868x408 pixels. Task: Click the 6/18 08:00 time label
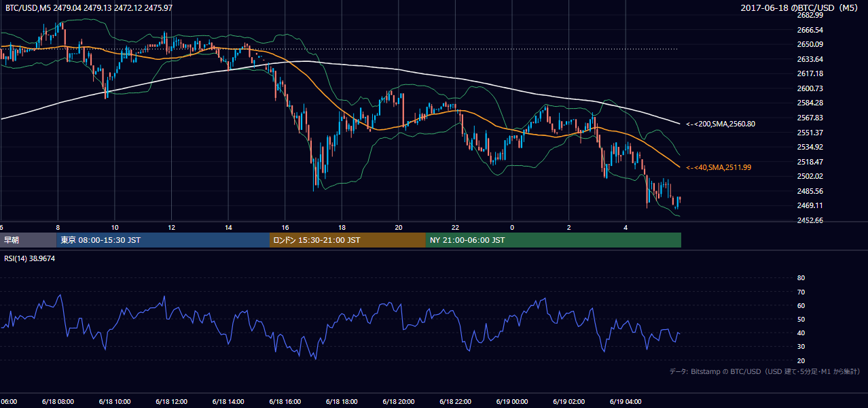click(x=58, y=401)
